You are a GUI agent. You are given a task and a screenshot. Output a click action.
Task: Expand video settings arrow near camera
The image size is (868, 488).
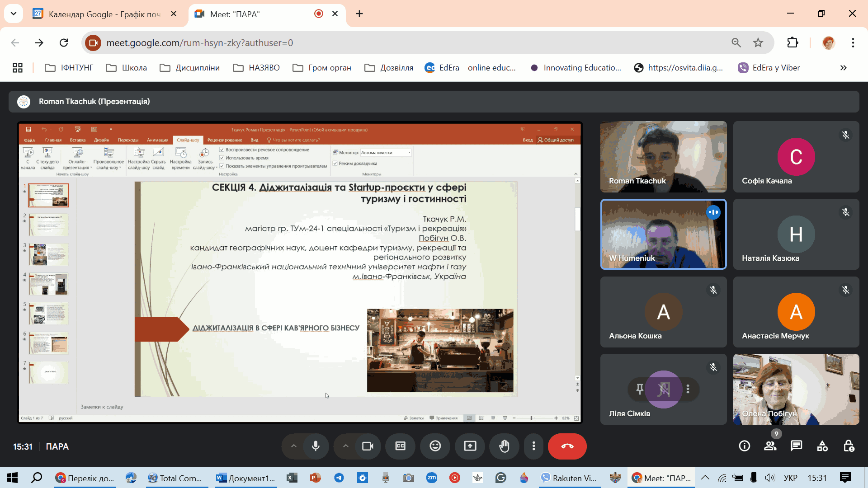coord(346,446)
